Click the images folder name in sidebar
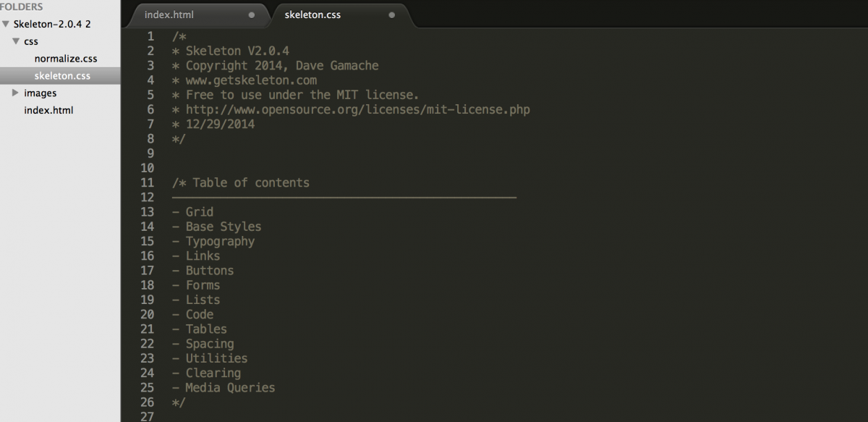Image resolution: width=868 pixels, height=422 pixels. [x=40, y=93]
